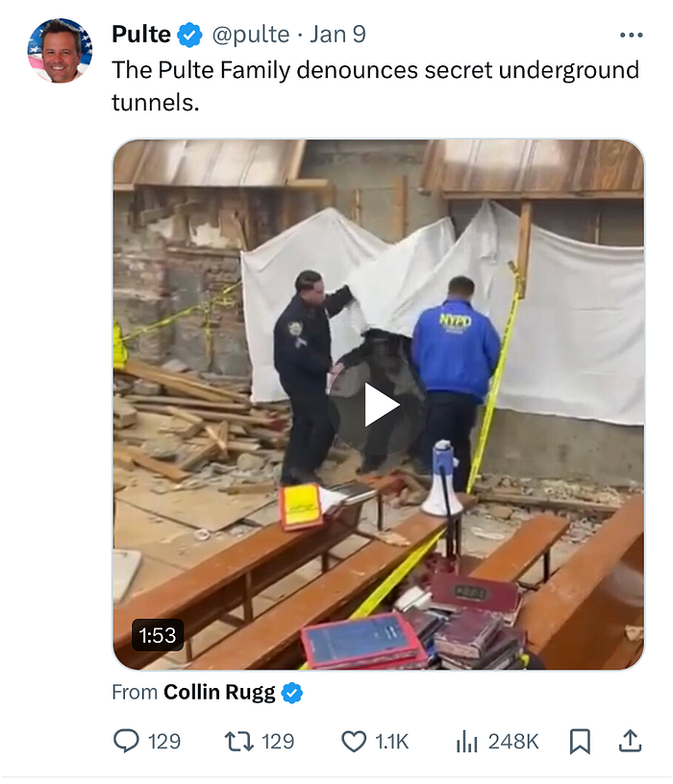This screenshot has height=784, width=673.
Task: Click the 248K views count
Action: click(513, 742)
